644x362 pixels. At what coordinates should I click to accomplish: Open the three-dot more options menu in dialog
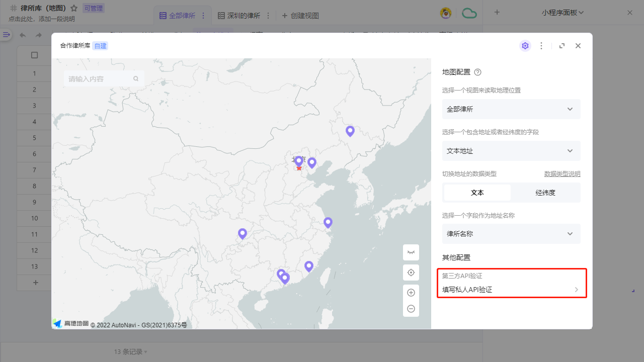click(541, 45)
